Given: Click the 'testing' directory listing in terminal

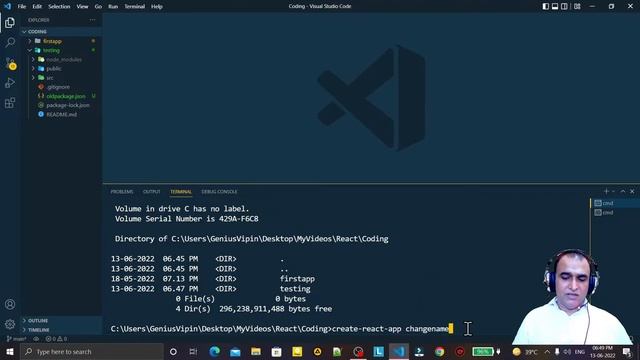Looking at the screenshot, I should tap(295, 289).
